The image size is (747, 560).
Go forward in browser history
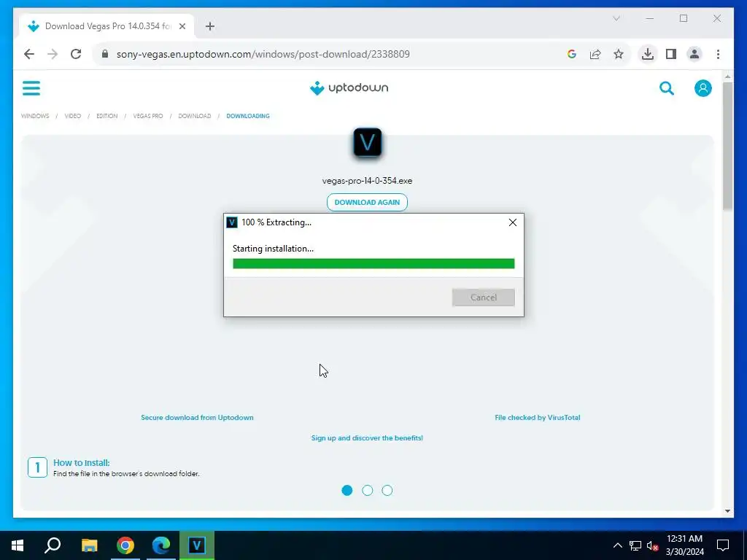[x=53, y=54]
